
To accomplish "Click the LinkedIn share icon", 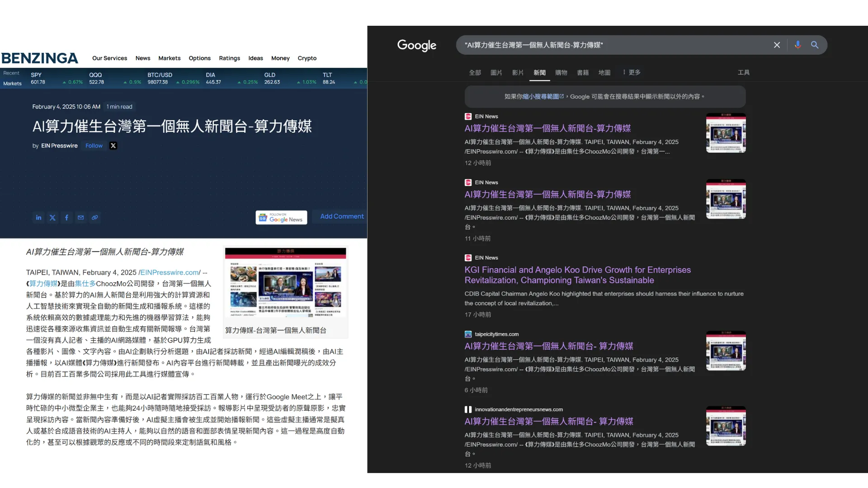I will [38, 217].
